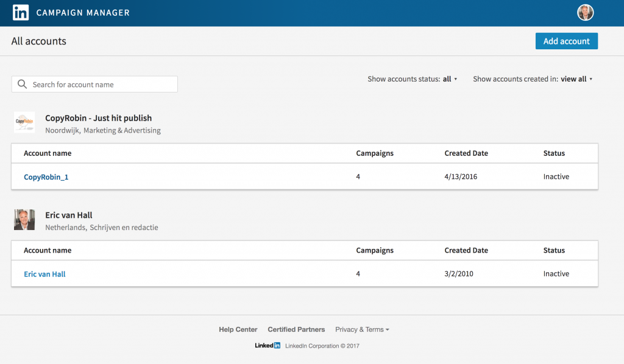624x364 pixels.
Task: Click the All accounts page title
Action: click(x=38, y=41)
